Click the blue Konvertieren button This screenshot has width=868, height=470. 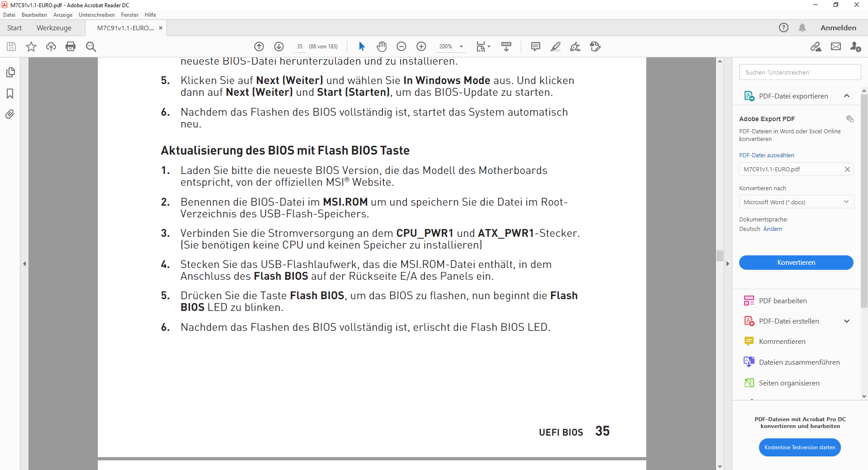click(796, 263)
